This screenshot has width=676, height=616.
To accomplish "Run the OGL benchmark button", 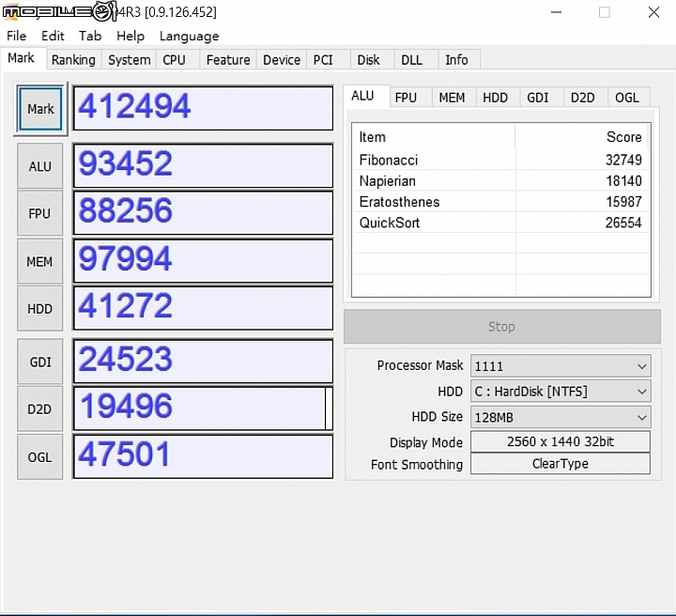I will point(39,457).
